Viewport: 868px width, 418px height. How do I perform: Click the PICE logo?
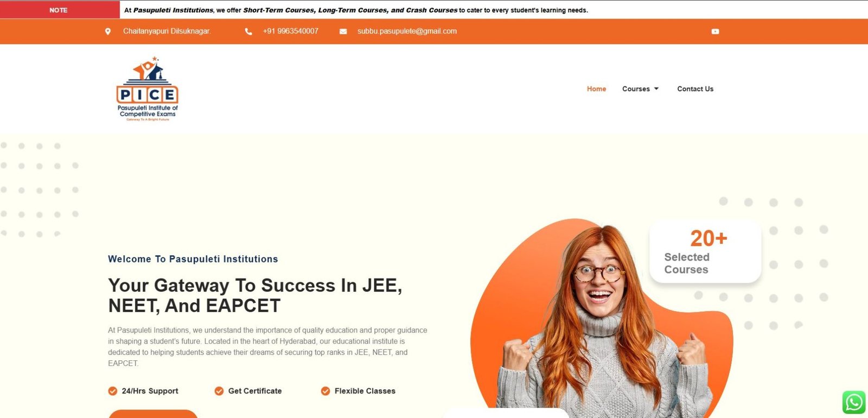point(148,88)
